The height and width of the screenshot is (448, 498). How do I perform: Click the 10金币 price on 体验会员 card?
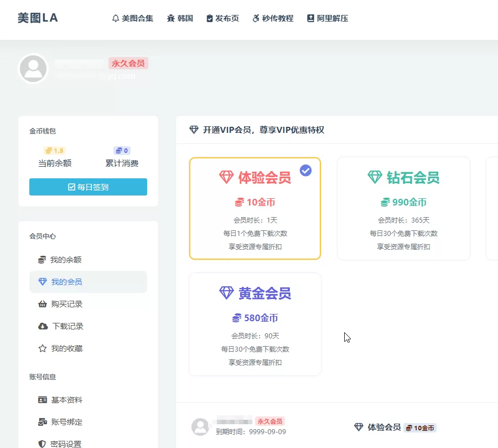[255, 202]
